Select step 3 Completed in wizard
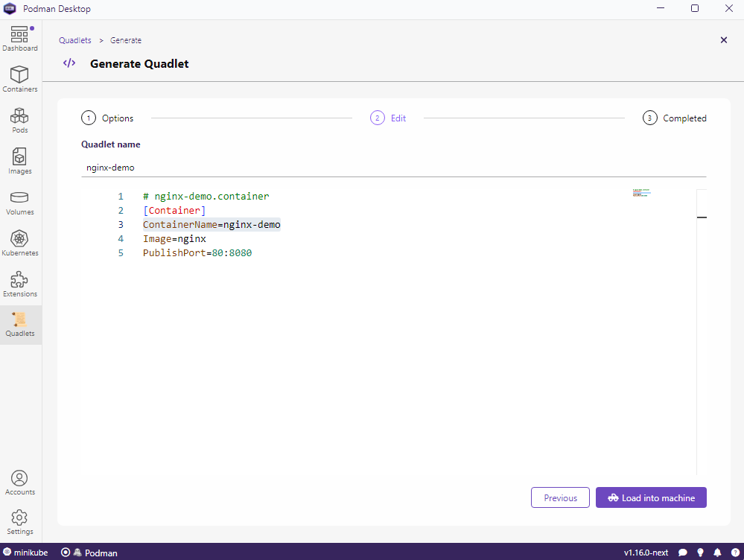 (675, 118)
